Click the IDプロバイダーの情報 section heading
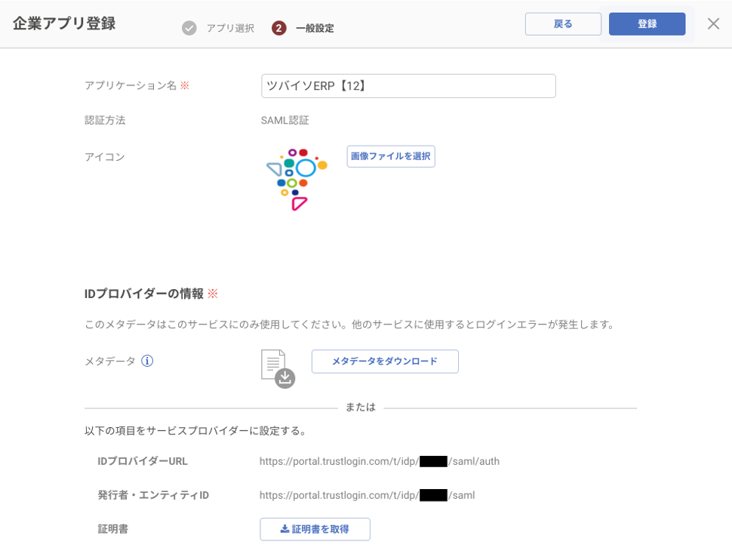This screenshot has height=560, width=732. coord(144,294)
